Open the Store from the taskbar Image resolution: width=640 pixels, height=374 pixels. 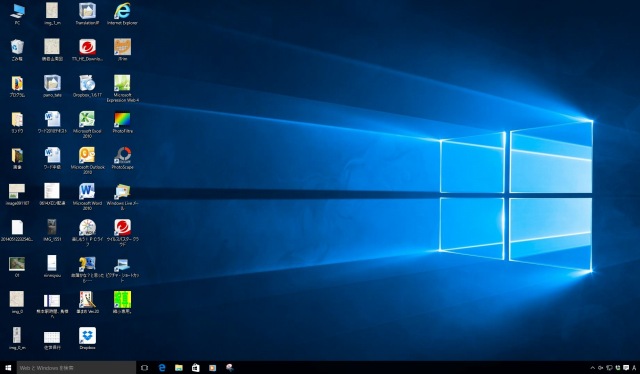pos(196,368)
